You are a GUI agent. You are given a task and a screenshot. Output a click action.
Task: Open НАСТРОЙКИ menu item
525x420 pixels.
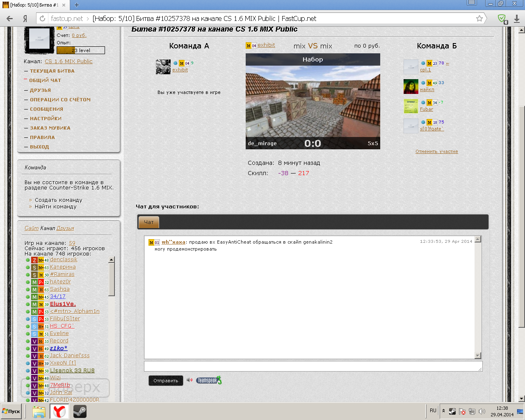point(46,119)
